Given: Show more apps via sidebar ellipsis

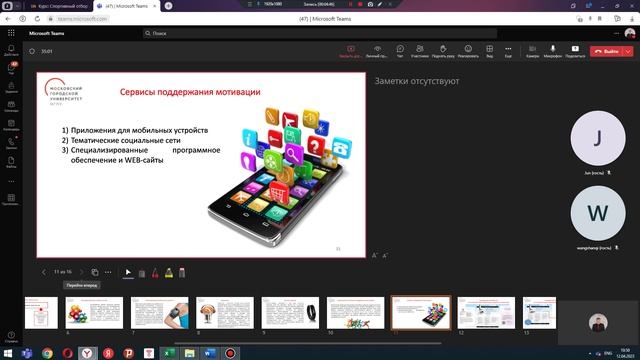Looking at the screenshot, I should pos(11,181).
